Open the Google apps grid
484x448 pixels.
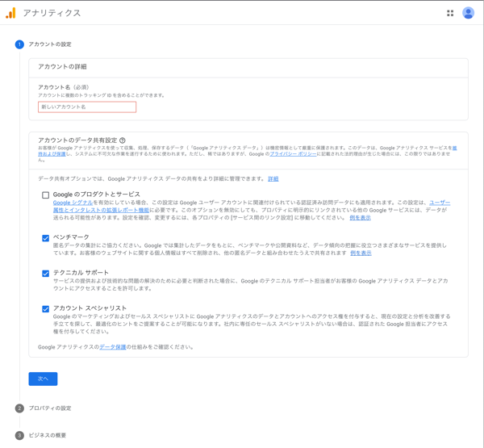coord(450,13)
